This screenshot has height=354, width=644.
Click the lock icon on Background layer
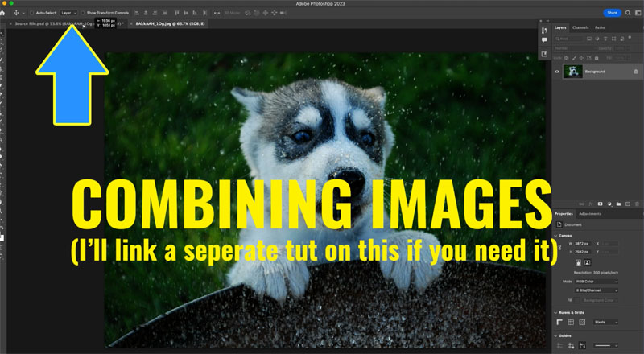click(x=635, y=72)
